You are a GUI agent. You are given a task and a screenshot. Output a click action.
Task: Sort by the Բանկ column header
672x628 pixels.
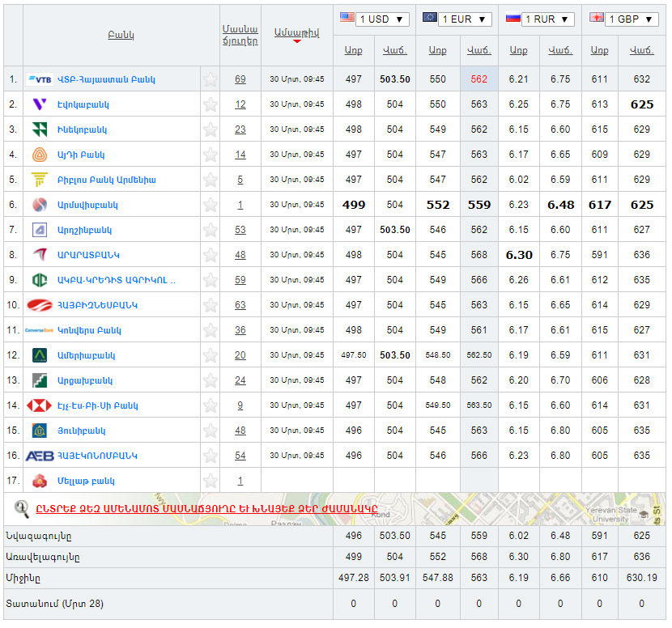pyautogui.click(x=121, y=35)
